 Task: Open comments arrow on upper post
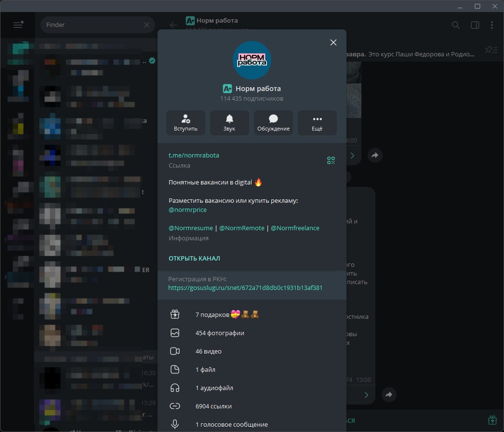(x=353, y=156)
